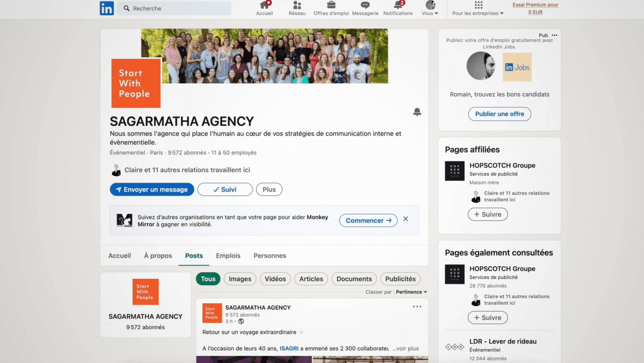Image resolution: width=644 pixels, height=363 pixels.
Task: Follow HOPSCOTCH Groupe in Pages affiliées
Action: [488, 214]
